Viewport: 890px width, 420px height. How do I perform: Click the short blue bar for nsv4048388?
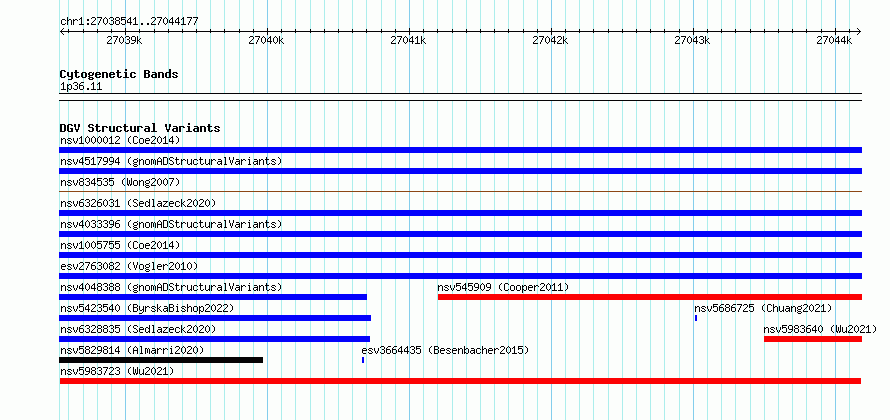(213, 297)
